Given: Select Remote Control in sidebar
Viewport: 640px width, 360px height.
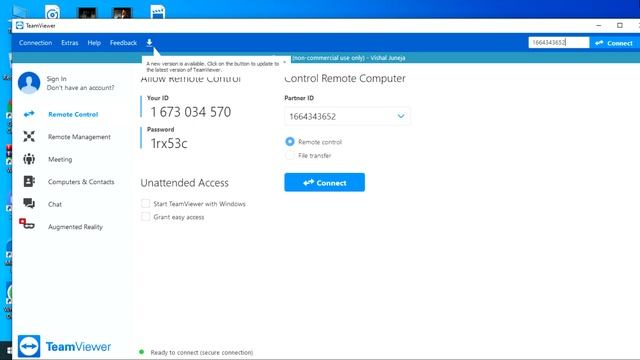Looking at the screenshot, I should point(73,114).
